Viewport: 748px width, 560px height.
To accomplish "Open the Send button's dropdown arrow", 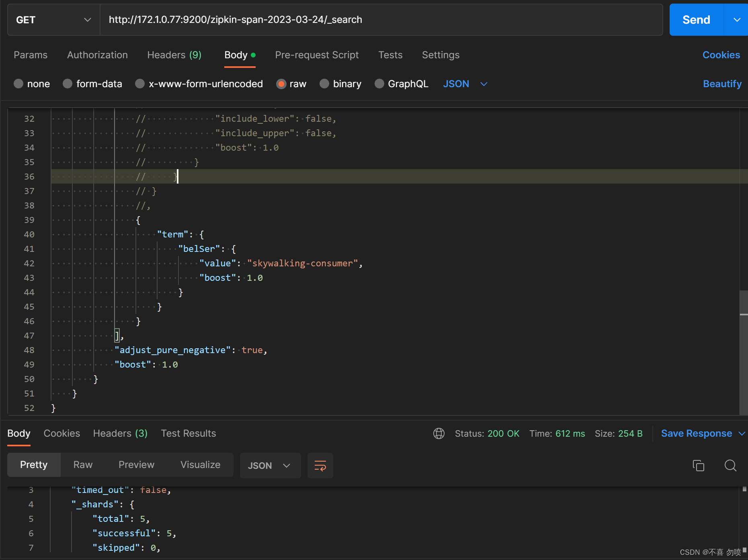I will click(736, 20).
